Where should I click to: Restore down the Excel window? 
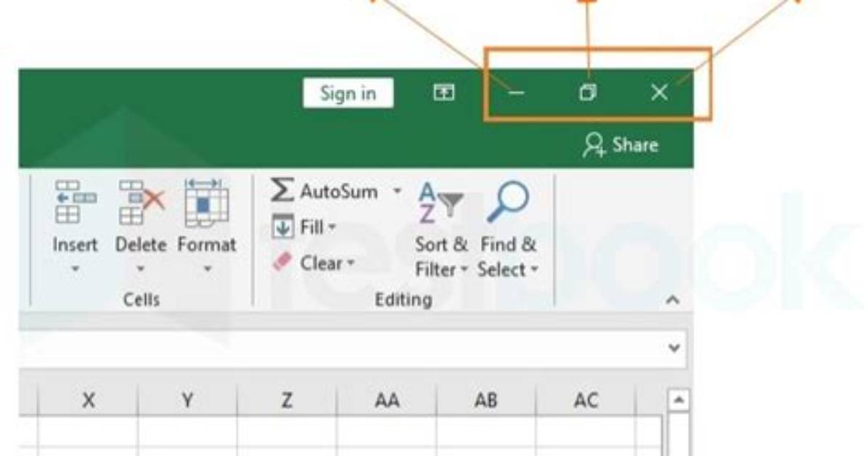point(587,92)
